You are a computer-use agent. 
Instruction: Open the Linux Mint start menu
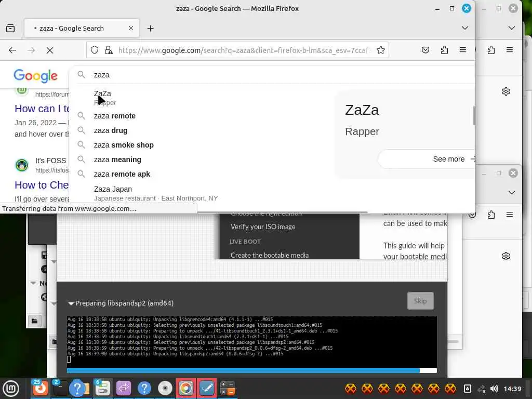click(11, 389)
